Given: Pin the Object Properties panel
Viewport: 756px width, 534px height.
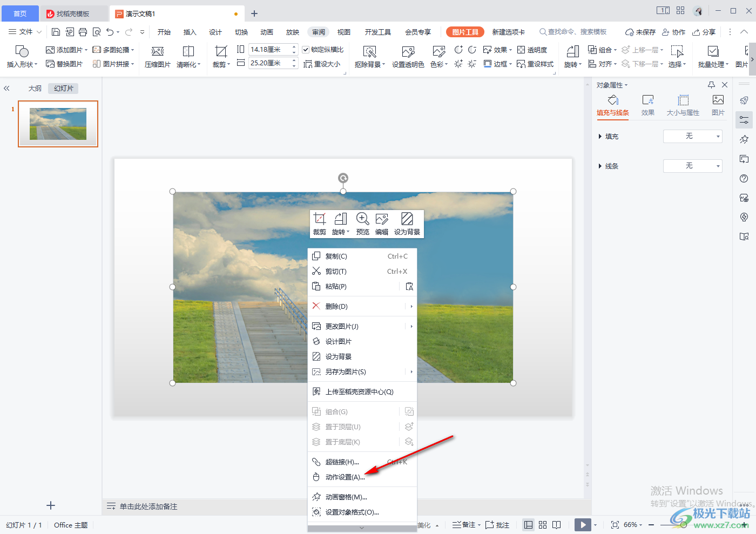Looking at the screenshot, I should [x=711, y=85].
